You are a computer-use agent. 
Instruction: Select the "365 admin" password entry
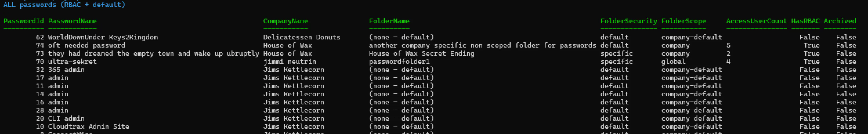pyautogui.click(x=66, y=70)
